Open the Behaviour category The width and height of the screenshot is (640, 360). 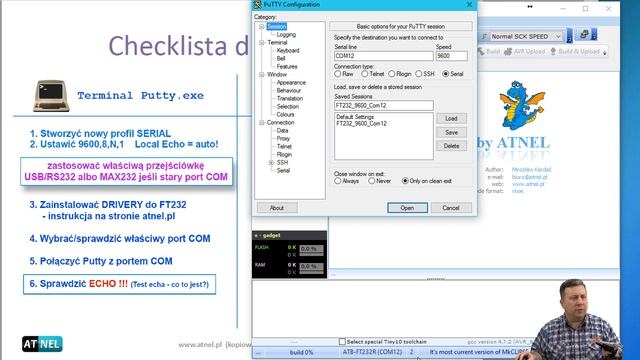pyautogui.click(x=289, y=91)
